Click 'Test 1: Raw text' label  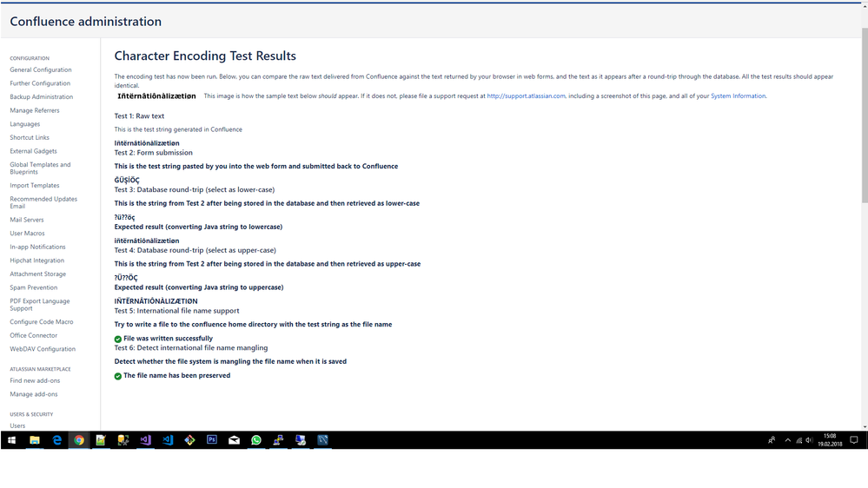(139, 116)
